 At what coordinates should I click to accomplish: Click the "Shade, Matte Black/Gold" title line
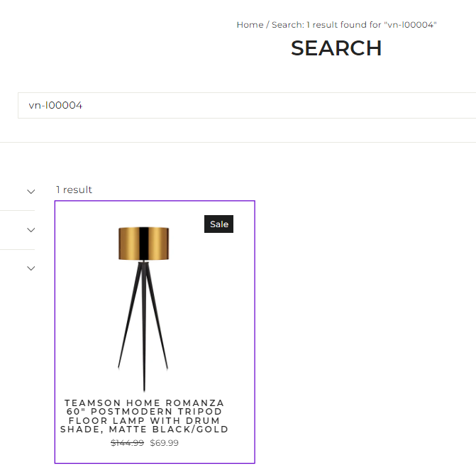(x=144, y=430)
